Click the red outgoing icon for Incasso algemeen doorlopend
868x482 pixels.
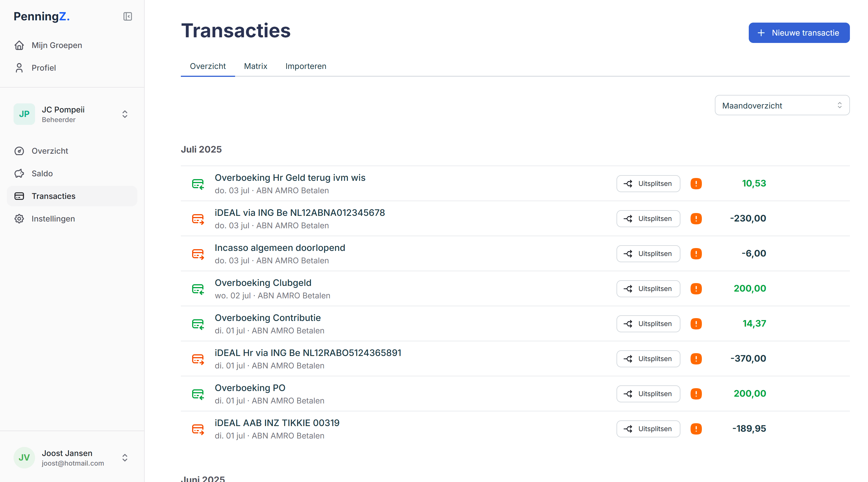[x=198, y=254]
